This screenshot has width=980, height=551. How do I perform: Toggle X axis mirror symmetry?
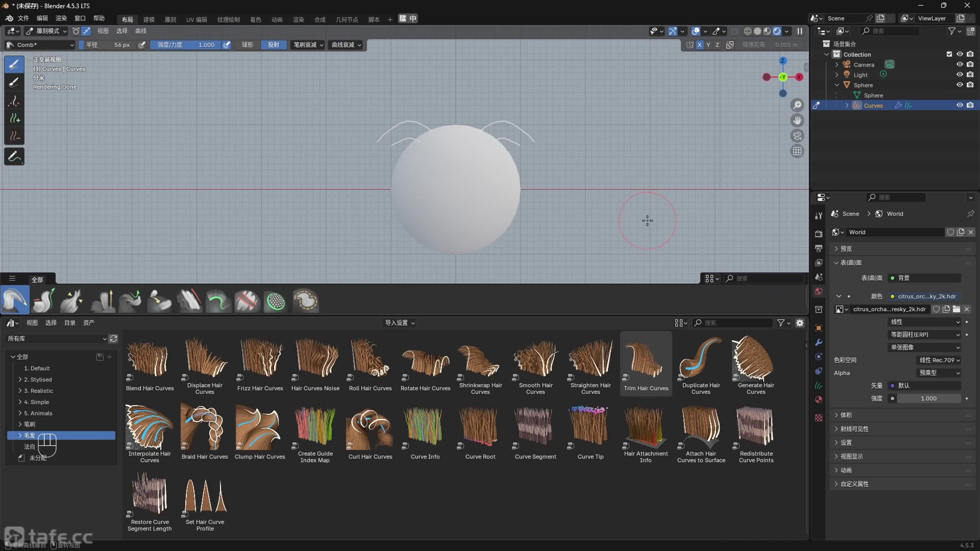point(699,45)
